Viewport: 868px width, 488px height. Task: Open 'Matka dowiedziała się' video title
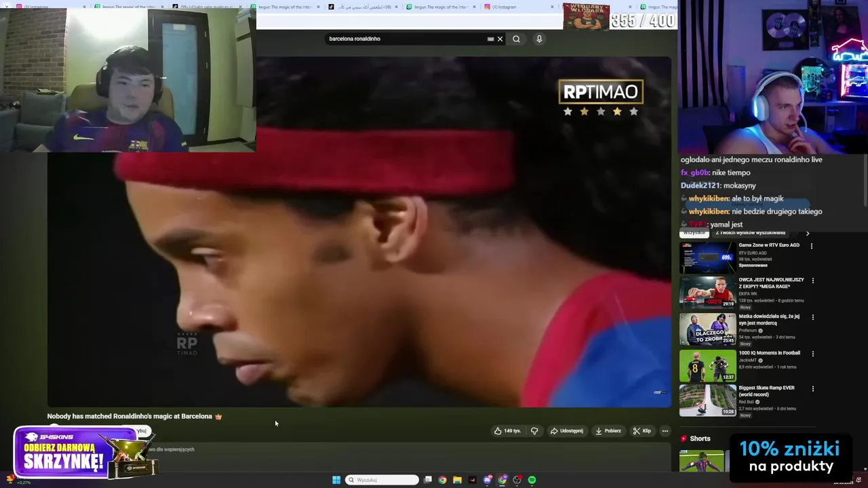pos(769,319)
